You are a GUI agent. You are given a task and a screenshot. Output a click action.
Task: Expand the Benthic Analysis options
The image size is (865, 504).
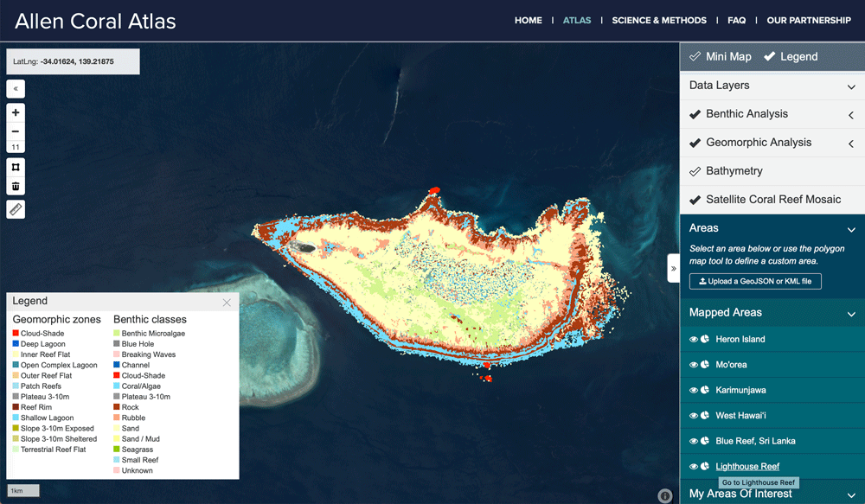851,115
